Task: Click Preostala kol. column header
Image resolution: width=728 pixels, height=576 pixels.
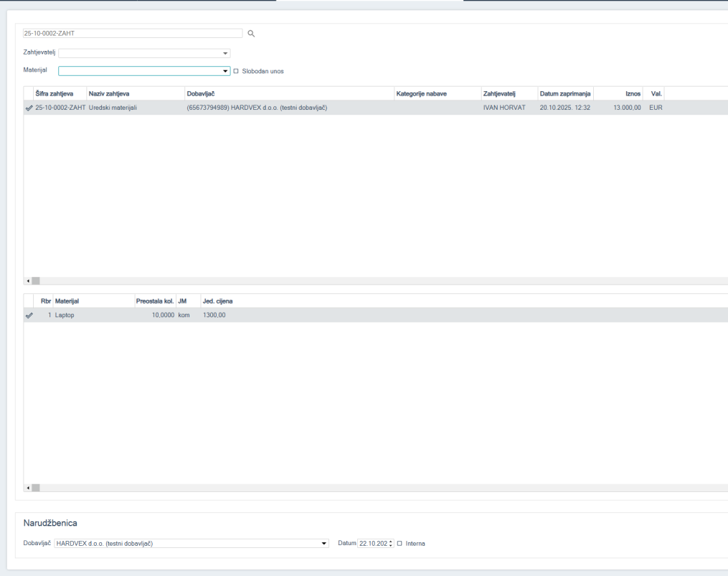Action: pos(154,301)
